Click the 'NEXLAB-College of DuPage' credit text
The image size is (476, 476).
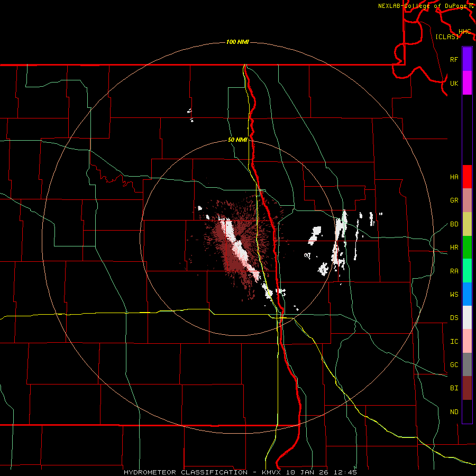(422, 6)
